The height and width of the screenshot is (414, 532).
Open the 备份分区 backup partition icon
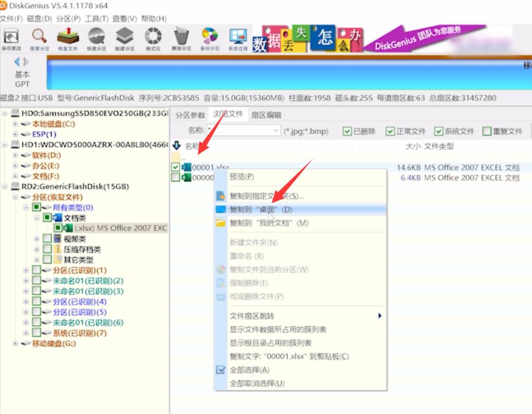210,38
